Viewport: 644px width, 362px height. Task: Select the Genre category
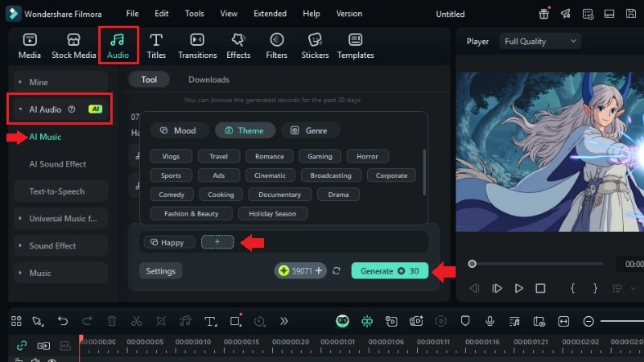click(310, 130)
